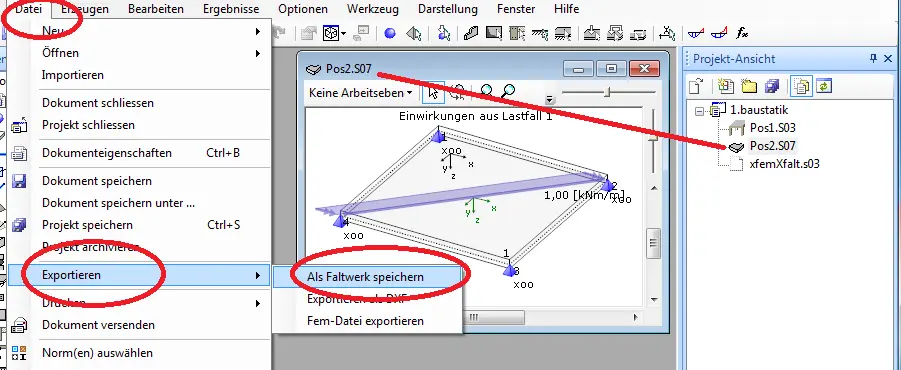
Task: Open the dropdown arrow beside the cube icon
Action: (344, 34)
